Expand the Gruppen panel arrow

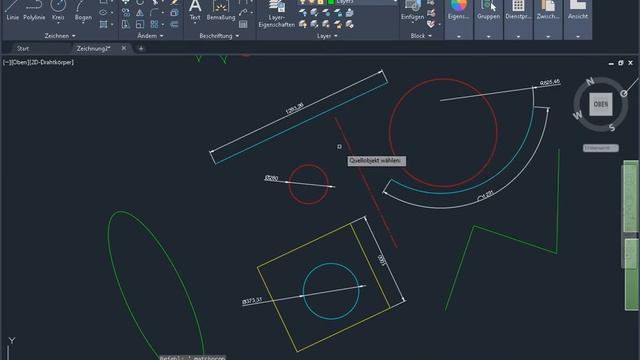click(488, 36)
